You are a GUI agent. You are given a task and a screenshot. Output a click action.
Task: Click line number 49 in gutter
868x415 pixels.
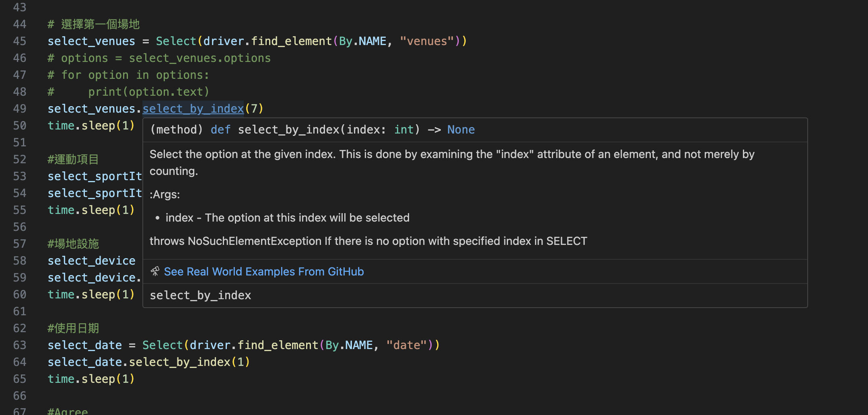[x=20, y=109]
